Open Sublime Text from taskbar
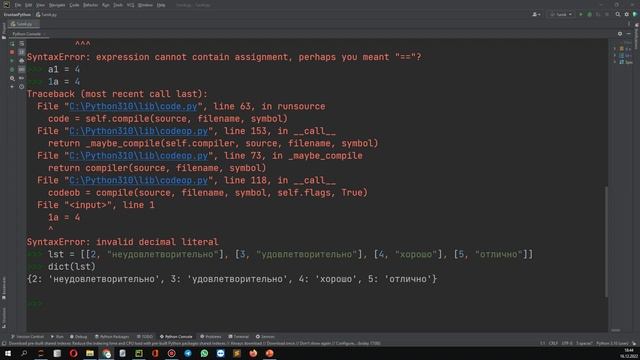This screenshot has height=360, width=640. click(237, 353)
